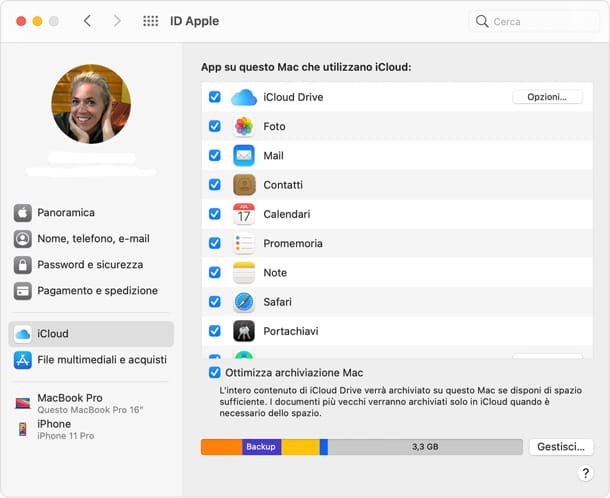The height and width of the screenshot is (498, 610).
Task: Uncheck the Mail checkbox
Action: [x=215, y=155]
